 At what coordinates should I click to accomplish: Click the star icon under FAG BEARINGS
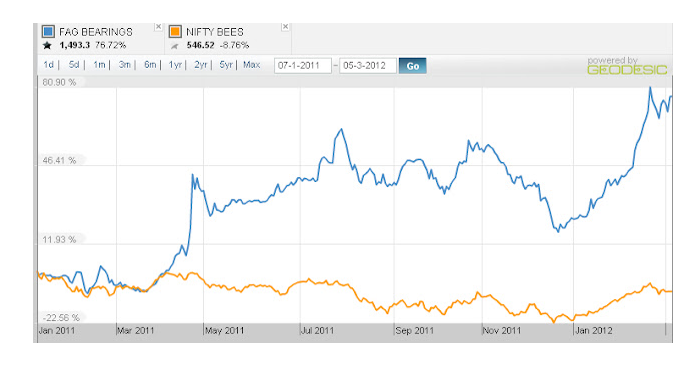pyautogui.click(x=47, y=45)
